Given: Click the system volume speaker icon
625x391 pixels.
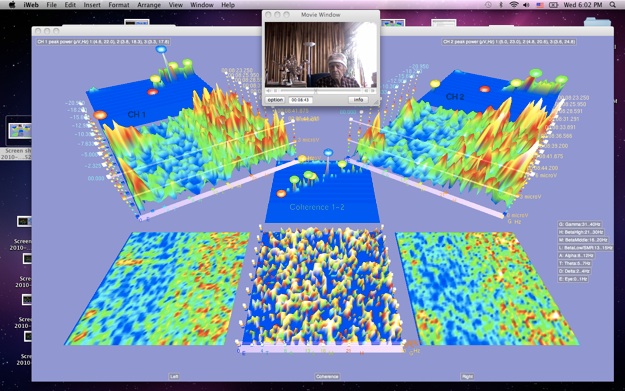Looking at the screenshot, I should click(526, 5).
